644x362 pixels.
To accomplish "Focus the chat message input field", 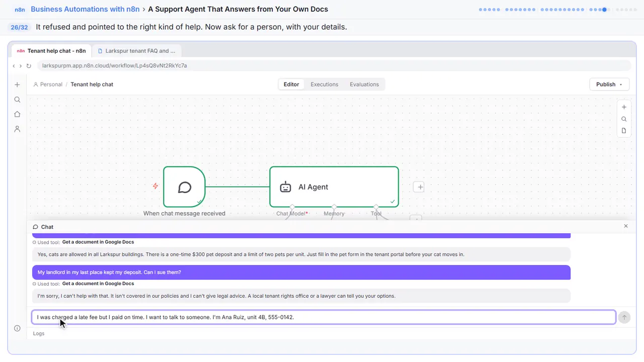I will click(x=324, y=317).
